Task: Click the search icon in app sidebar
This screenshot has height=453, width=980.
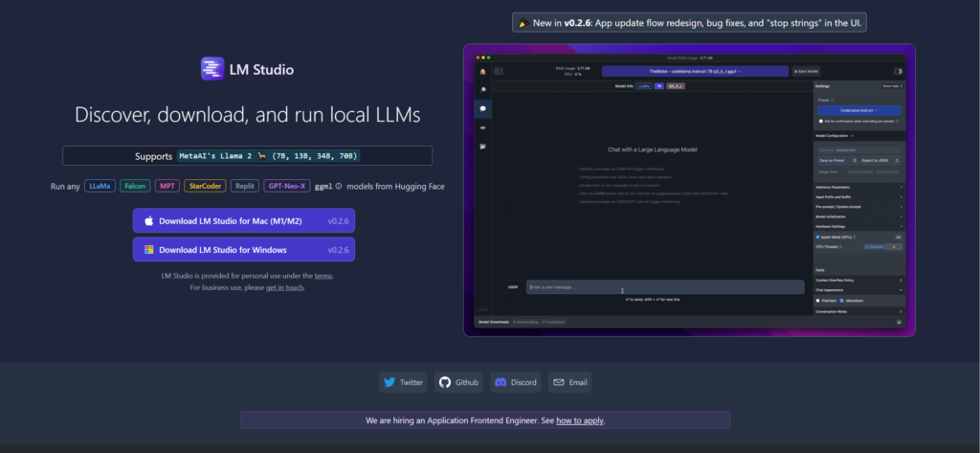Action: pyautogui.click(x=483, y=90)
